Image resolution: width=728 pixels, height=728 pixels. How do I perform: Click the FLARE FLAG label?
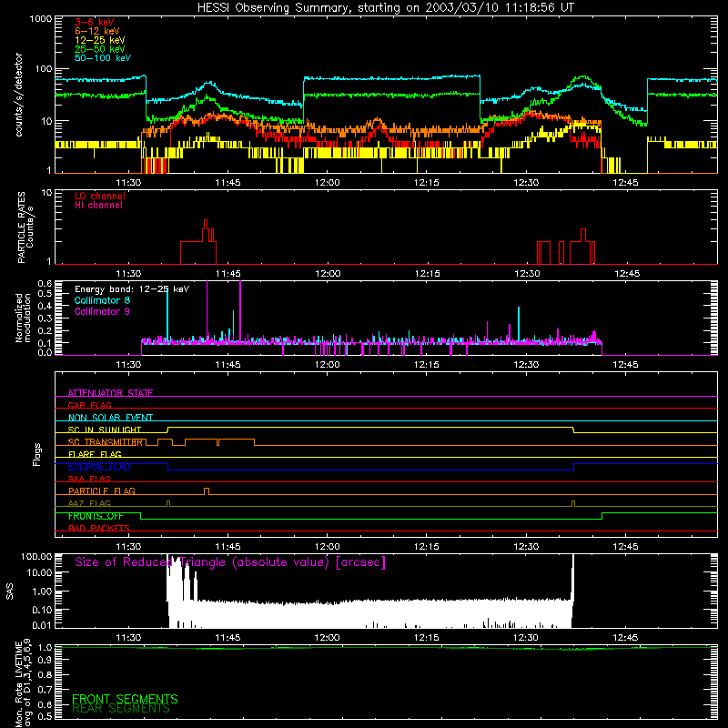pyautogui.click(x=95, y=454)
